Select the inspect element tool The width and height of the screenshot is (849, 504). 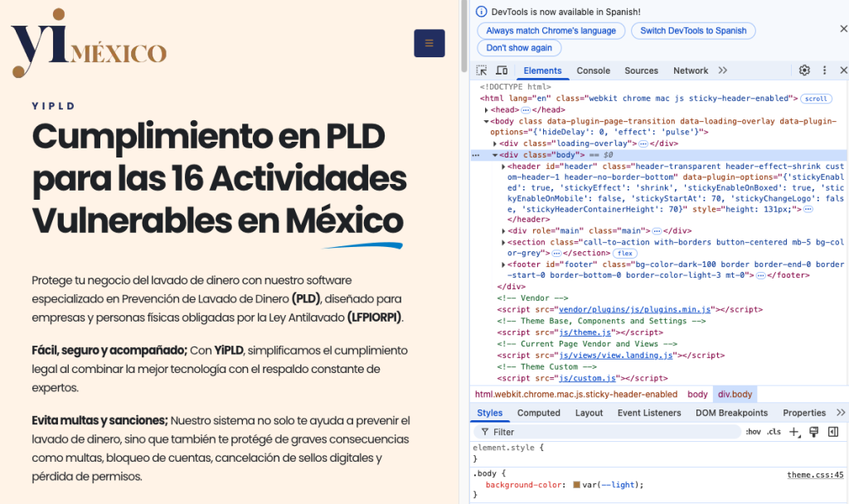(481, 70)
